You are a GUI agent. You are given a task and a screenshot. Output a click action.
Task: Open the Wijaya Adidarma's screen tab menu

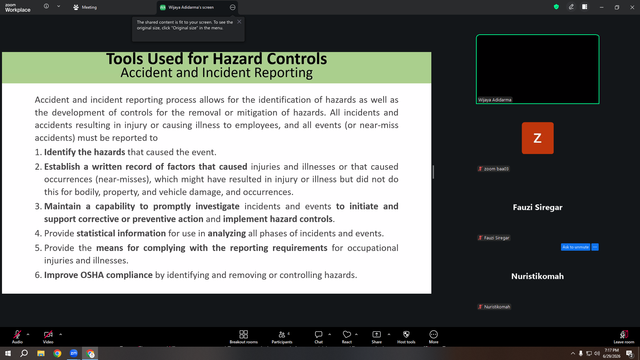coord(232,7)
